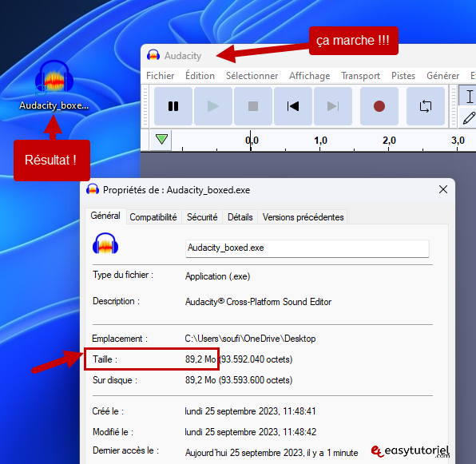
Task: Open the Sélectionner menu
Action: tap(252, 76)
